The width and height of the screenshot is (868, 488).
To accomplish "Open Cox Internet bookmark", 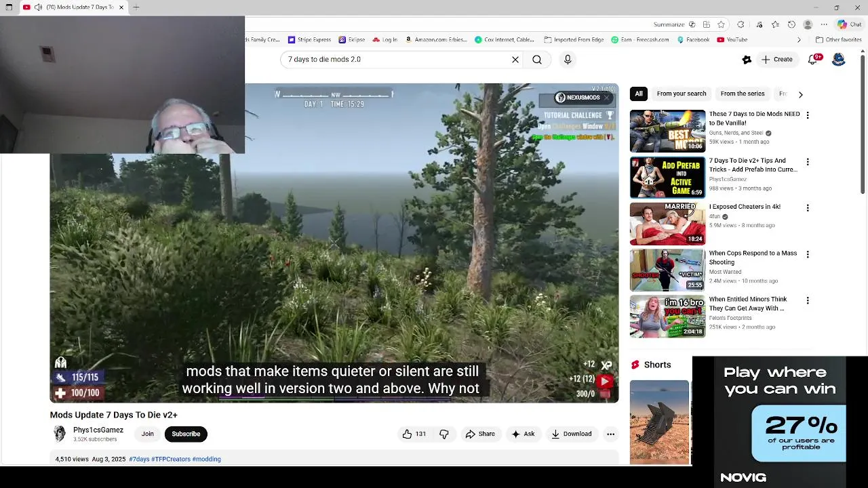I will 505,40.
